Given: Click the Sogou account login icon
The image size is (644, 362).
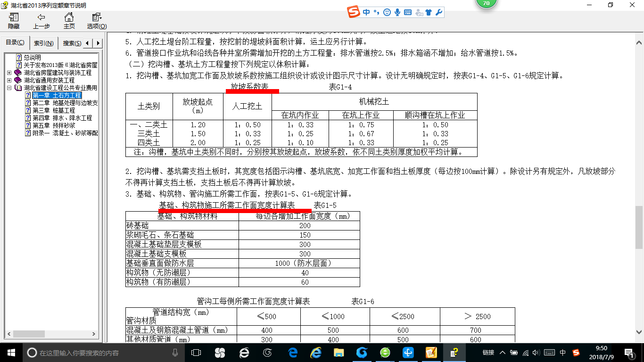Looking at the screenshot, I should click(x=419, y=13).
